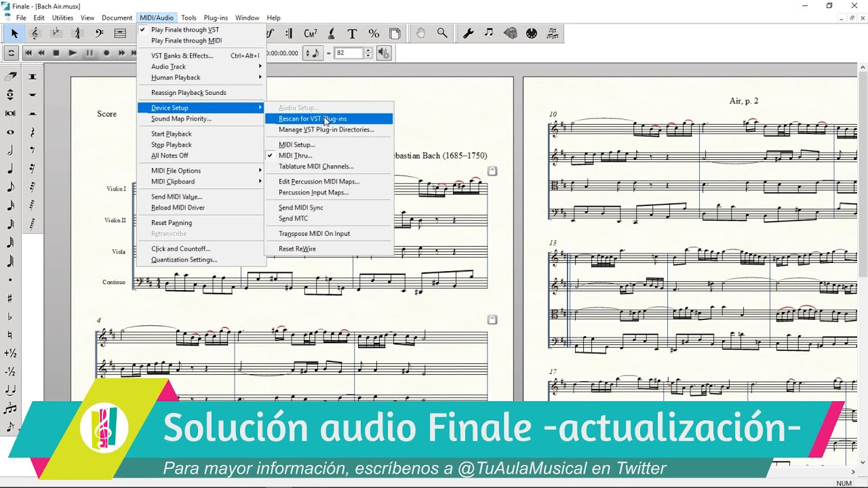Click in the tempo value field showing 82
The image size is (868, 488).
[x=349, y=53]
